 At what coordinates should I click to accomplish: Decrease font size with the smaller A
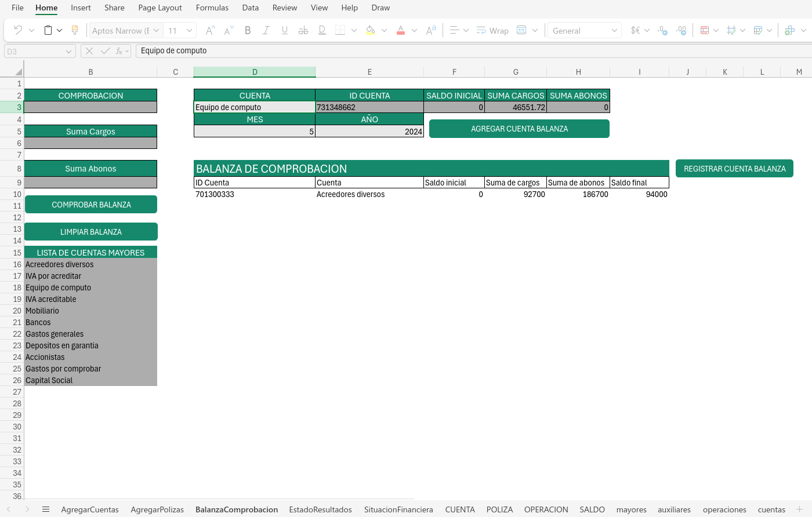229,30
